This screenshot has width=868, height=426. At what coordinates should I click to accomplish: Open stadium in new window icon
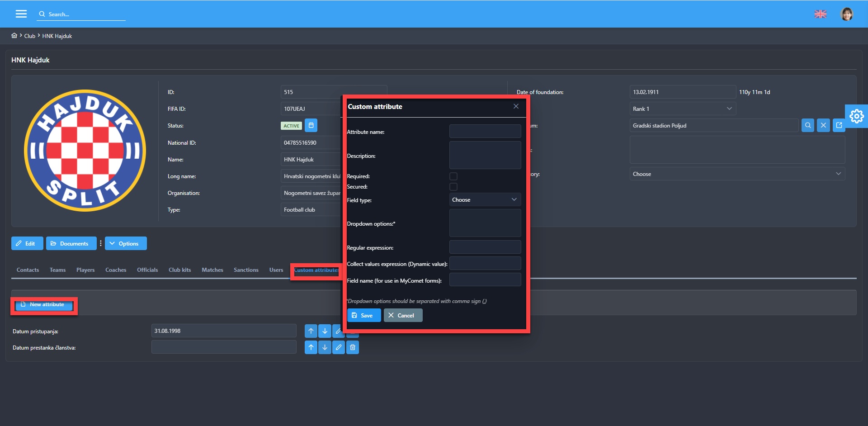[839, 126]
